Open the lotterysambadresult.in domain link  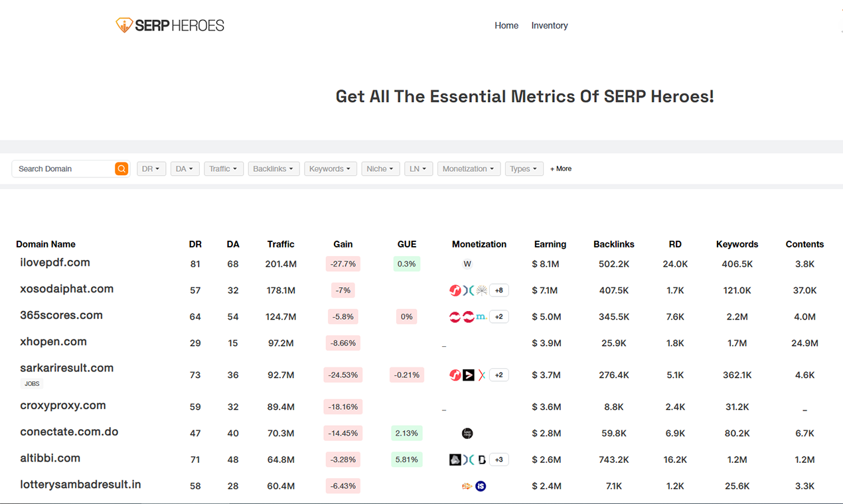[81, 485]
